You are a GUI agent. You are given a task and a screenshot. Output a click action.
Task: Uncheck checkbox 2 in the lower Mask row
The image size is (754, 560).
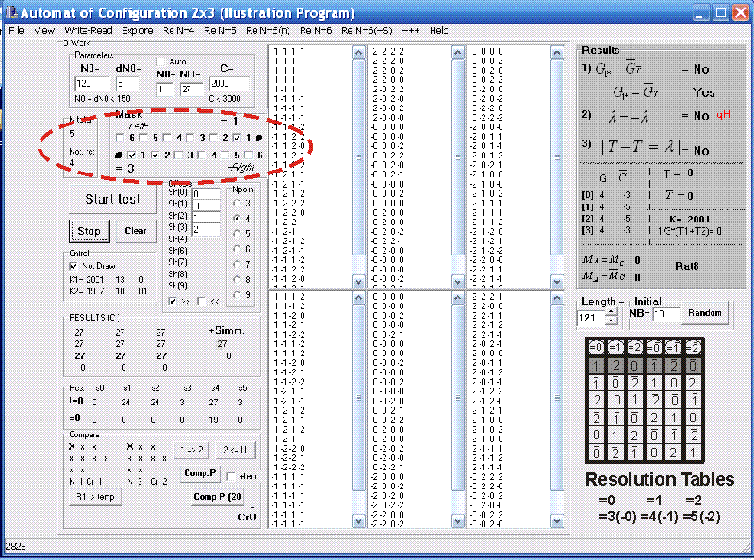[155, 156]
